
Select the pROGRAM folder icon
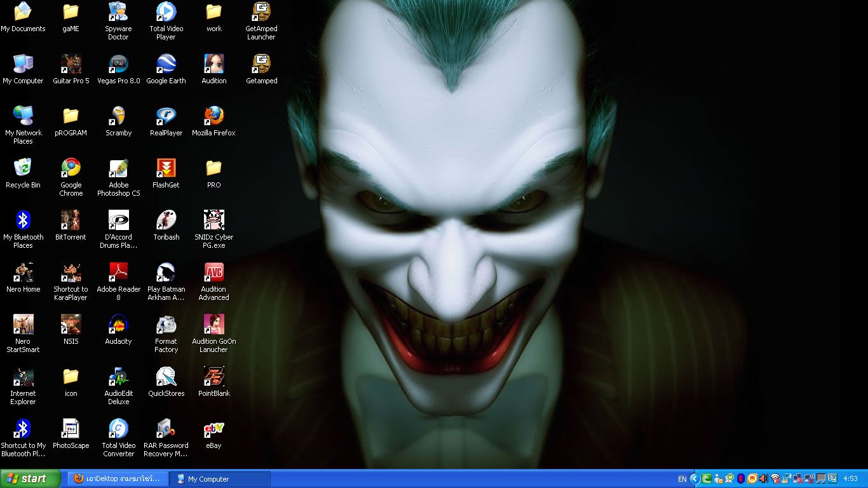pos(71,121)
